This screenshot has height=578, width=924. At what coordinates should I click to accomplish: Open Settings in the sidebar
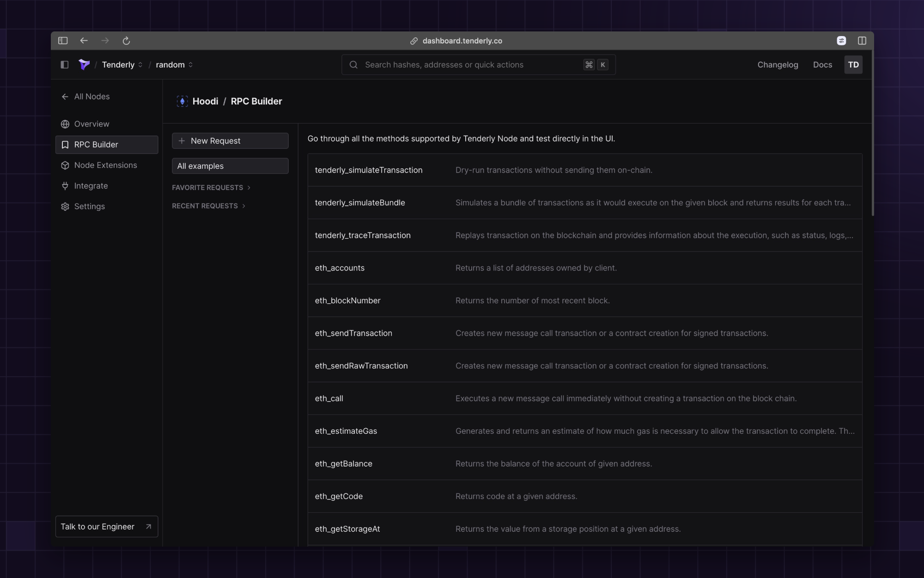click(90, 206)
